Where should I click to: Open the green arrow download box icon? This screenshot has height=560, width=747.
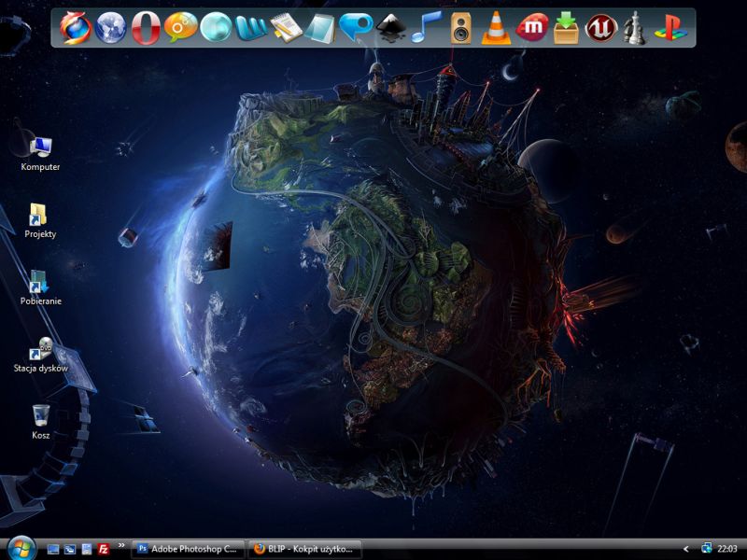(566, 28)
